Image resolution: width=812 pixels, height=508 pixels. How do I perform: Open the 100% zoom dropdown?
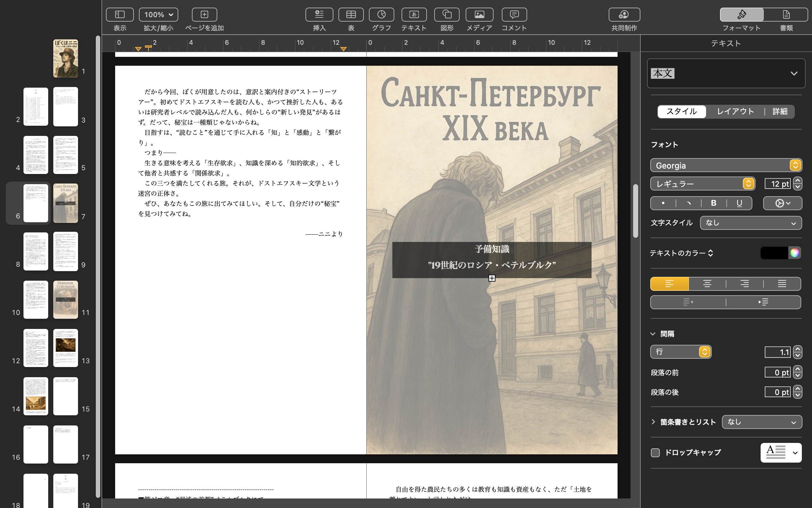[x=158, y=15]
